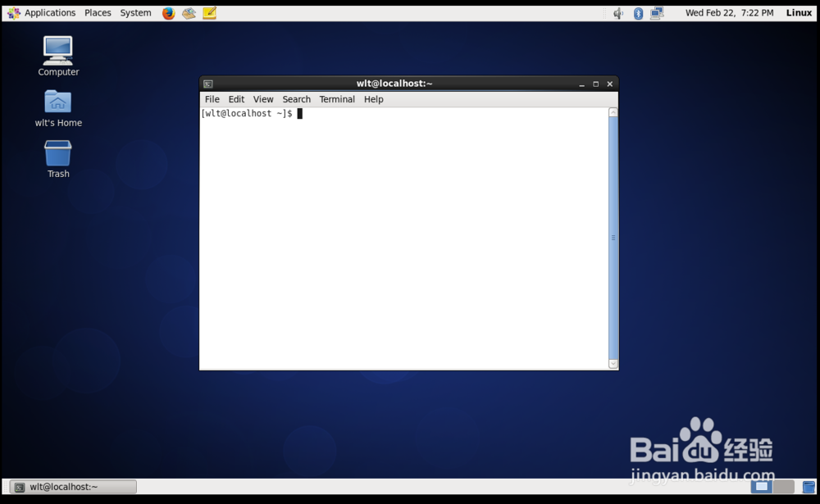Image resolution: width=820 pixels, height=504 pixels.
Task: Click the wlt@localhost:~ title bar text
Action: pos(394,84)
